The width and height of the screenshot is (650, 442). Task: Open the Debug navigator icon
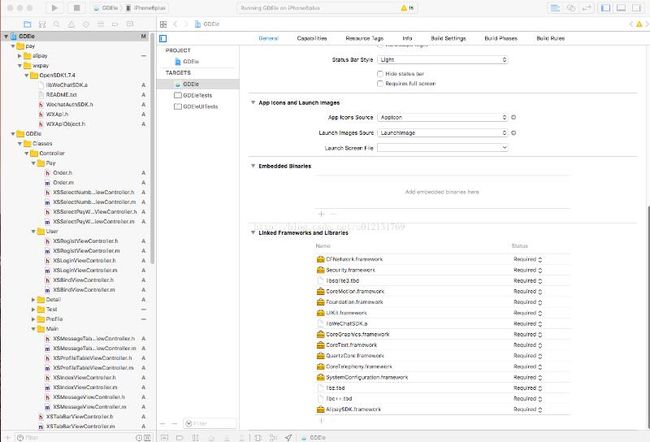101,24
